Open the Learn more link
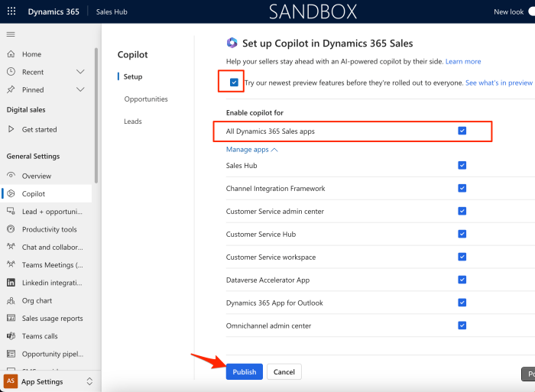535x392 pixels. point(463,61)
